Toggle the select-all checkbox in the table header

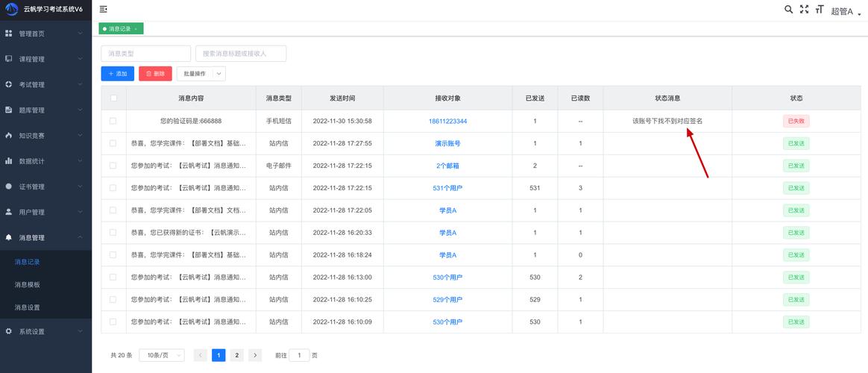tap(113, 98)
